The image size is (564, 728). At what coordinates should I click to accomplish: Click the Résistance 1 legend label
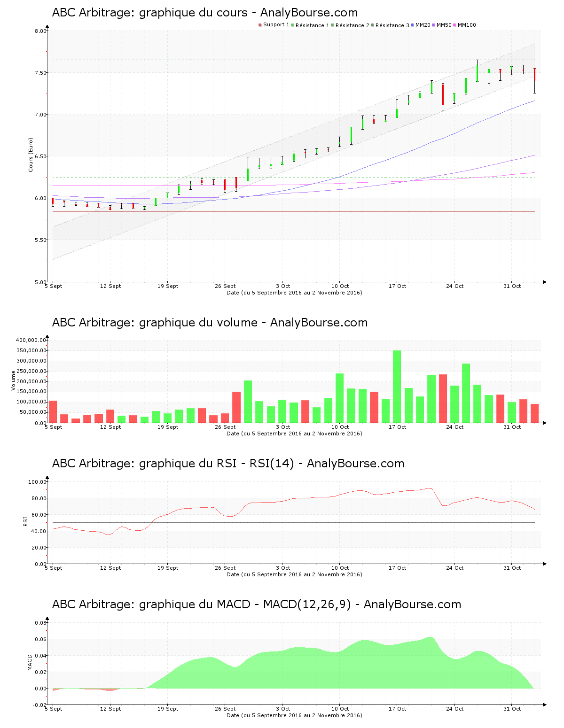point(312,25)
